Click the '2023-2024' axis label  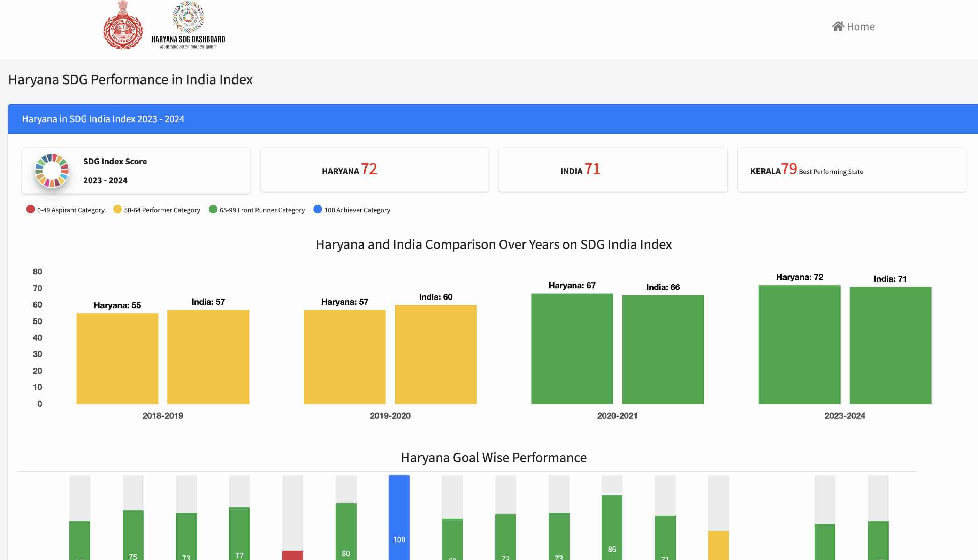(x=845, y=416)
